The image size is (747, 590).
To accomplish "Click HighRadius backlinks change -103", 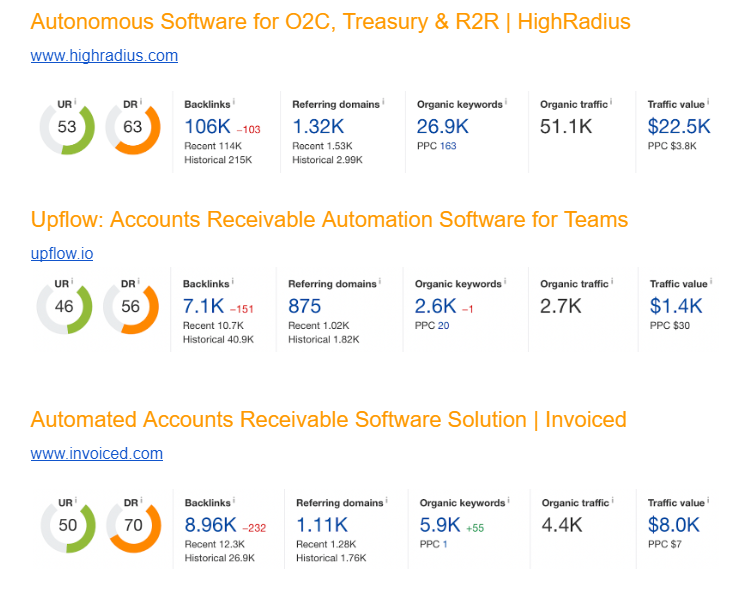I will click(x=249, y=130).
